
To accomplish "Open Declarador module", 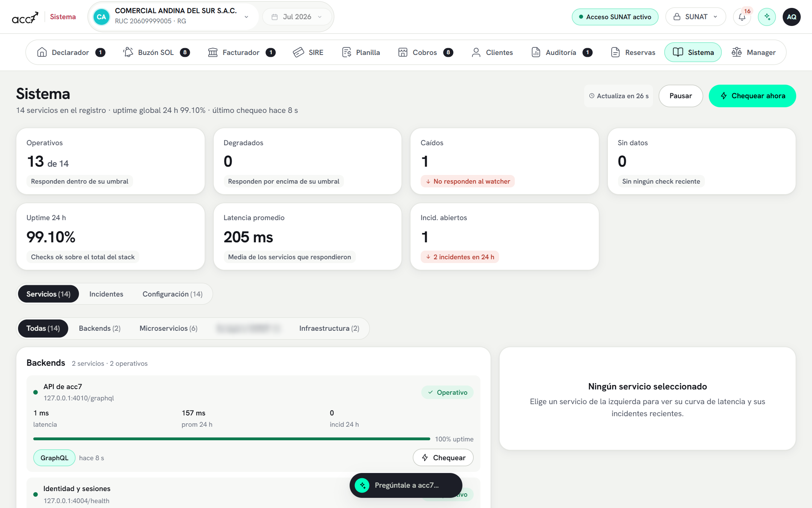I will pos(71,52).
